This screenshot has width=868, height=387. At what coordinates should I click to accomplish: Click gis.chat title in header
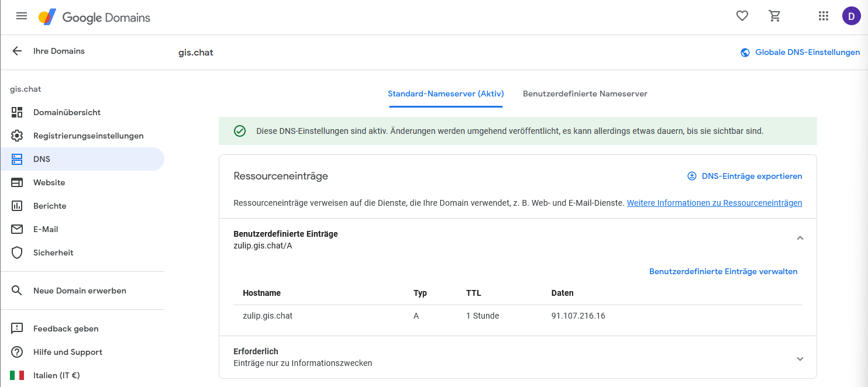[x=196, y=53]
